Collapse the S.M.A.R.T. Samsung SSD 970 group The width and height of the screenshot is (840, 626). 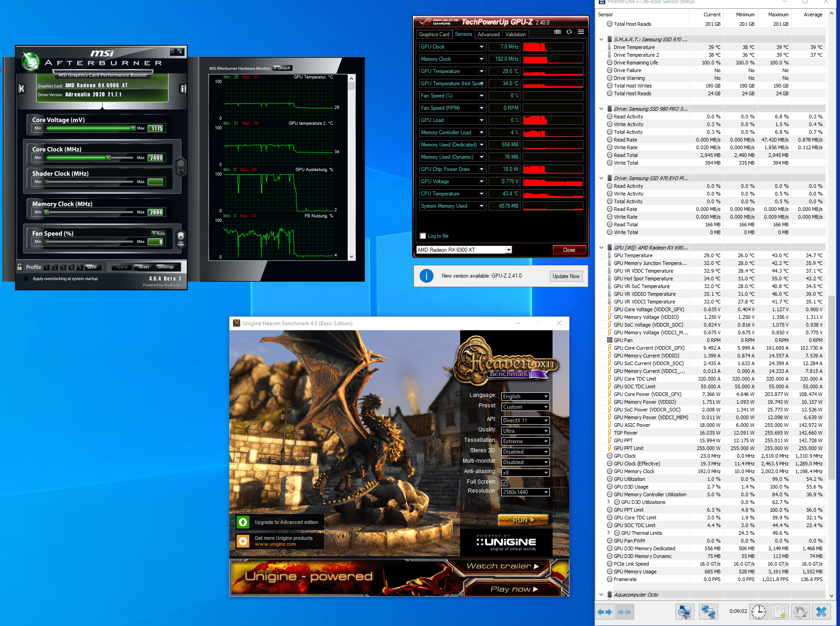(x=601, y=39)
